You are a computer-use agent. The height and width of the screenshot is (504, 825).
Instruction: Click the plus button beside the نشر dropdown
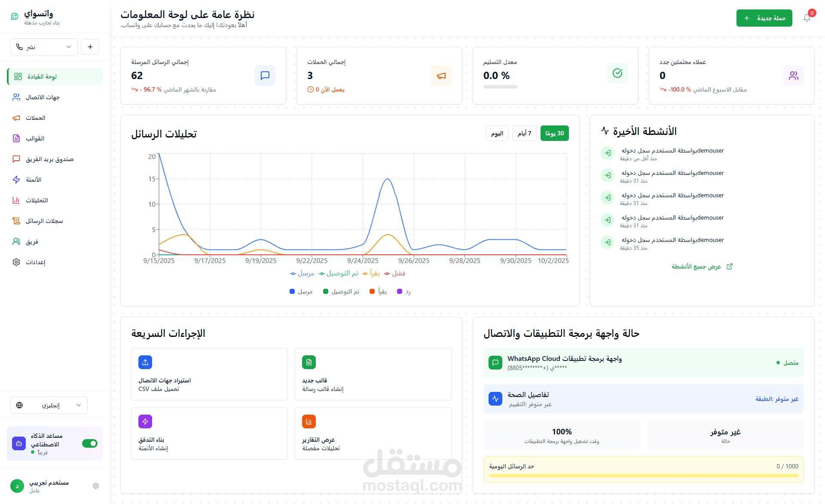90,47
